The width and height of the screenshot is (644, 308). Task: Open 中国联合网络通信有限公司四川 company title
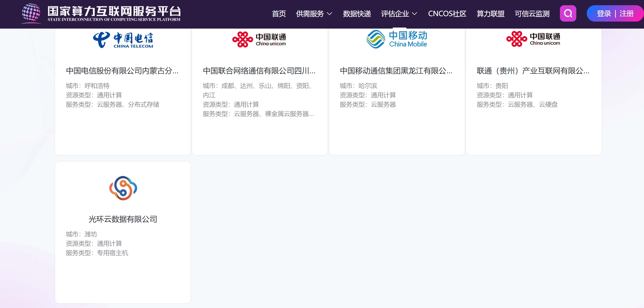259,71
